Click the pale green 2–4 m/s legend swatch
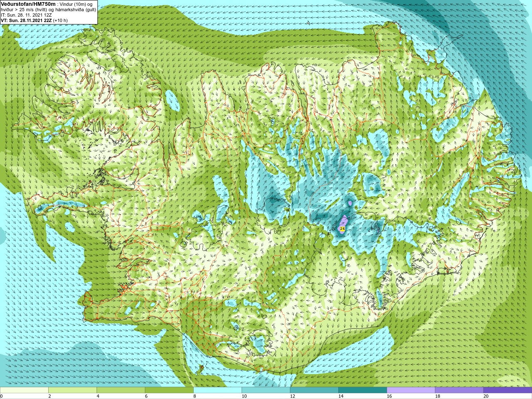This screenshot has height=399, width=532. coord(72,390)
